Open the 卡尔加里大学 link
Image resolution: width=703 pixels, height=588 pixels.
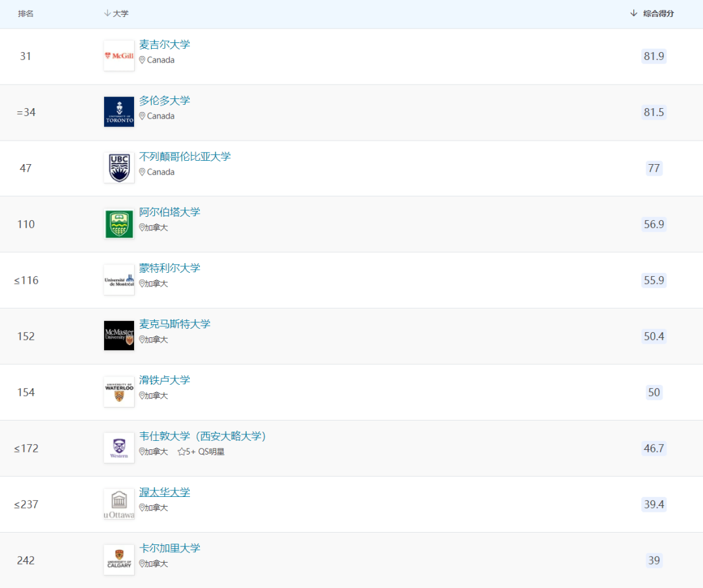click(169, 548)
